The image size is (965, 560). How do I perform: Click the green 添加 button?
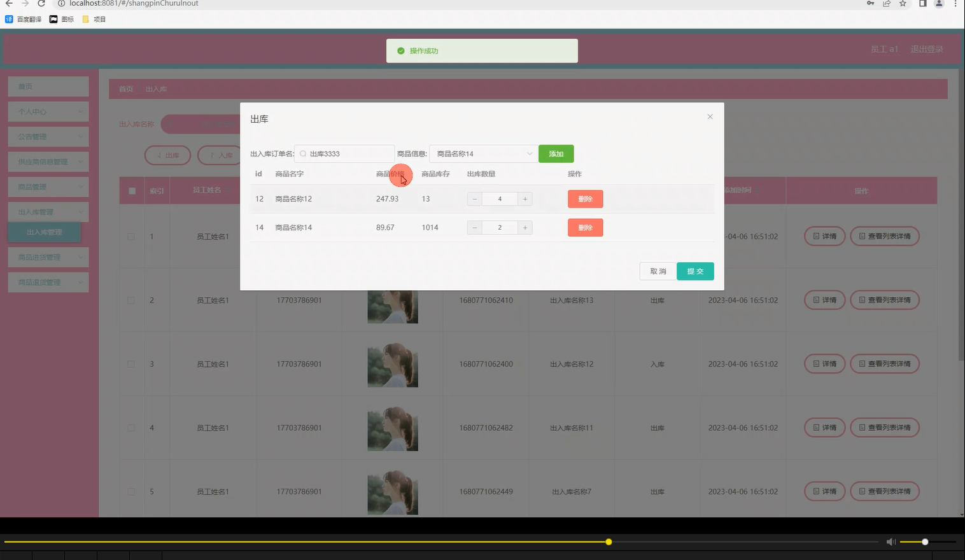point(556,153)
